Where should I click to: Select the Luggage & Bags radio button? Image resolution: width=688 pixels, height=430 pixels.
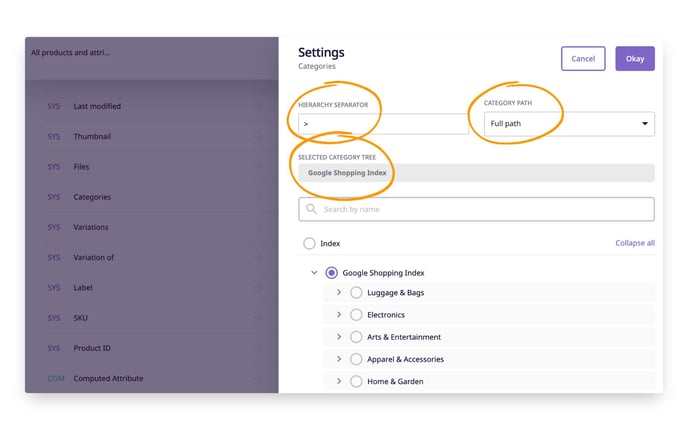pyautogui.click(x=356, y=292)
